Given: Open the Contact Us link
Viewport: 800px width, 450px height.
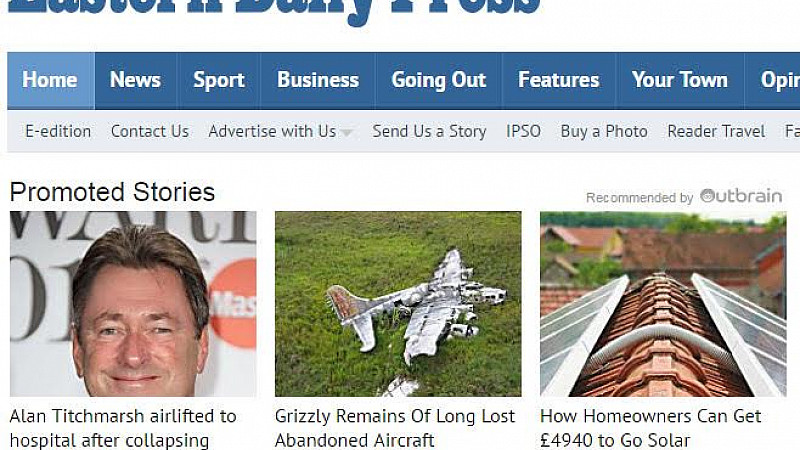Looking at the screenshot, I should tap(150, 132).
